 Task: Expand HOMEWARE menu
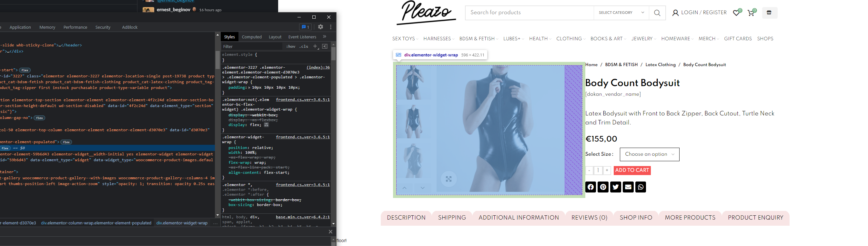tap(677, 39)
